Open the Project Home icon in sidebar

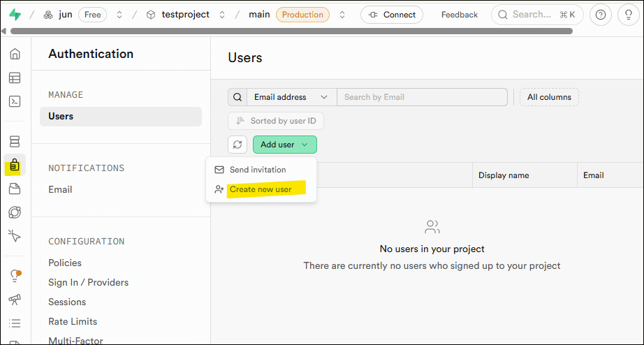click(x=15, y=54)
